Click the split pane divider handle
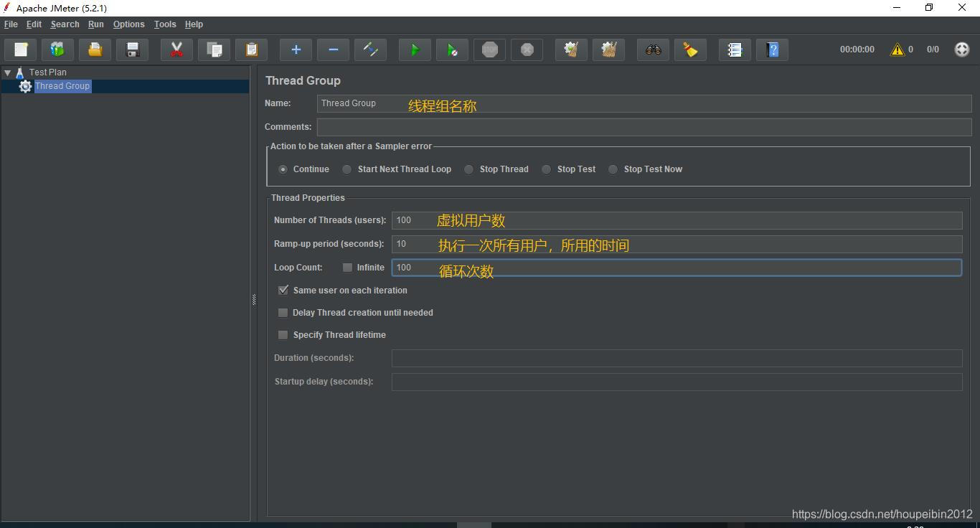980x528 pixels. tap(254, 299)
